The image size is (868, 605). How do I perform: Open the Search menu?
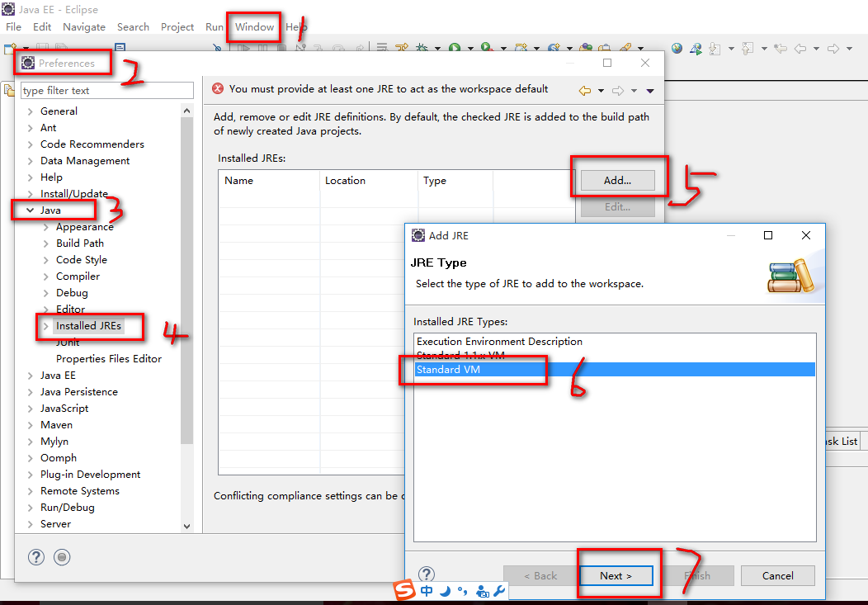133,26
